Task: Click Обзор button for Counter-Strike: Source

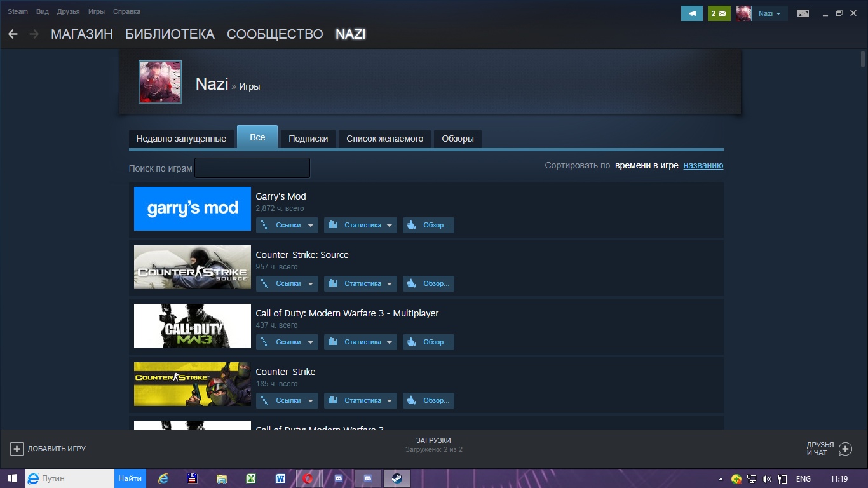Action: coord(428,283)
